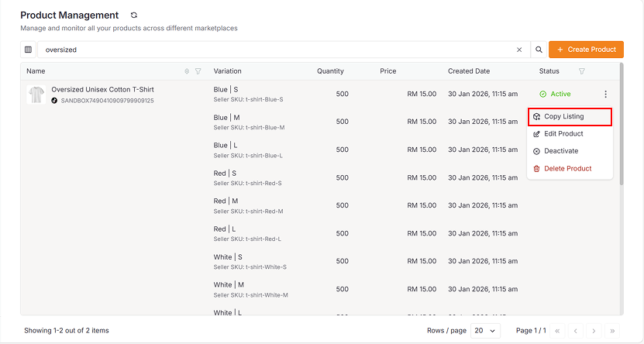Screen dimensions: 644x344
Task: Choose Delete Product from the menu
Action: pyautogui.click(x=567, y=168)
